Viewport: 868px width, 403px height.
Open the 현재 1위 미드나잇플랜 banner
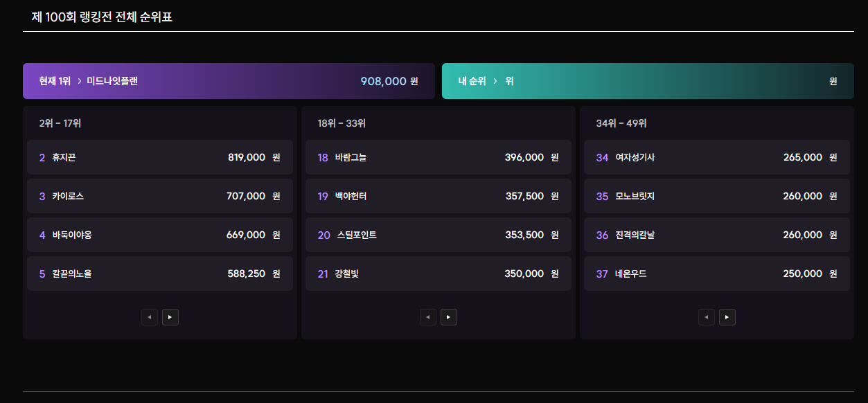[229, 81]
